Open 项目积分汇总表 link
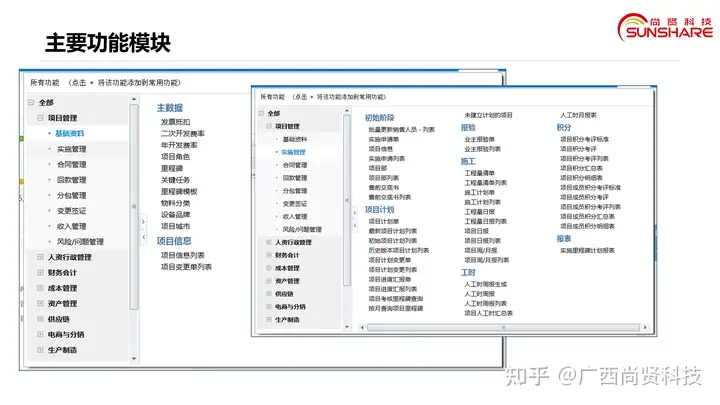Image resolution: width=720 pixels, height=405 pixels. click(581, 168)
